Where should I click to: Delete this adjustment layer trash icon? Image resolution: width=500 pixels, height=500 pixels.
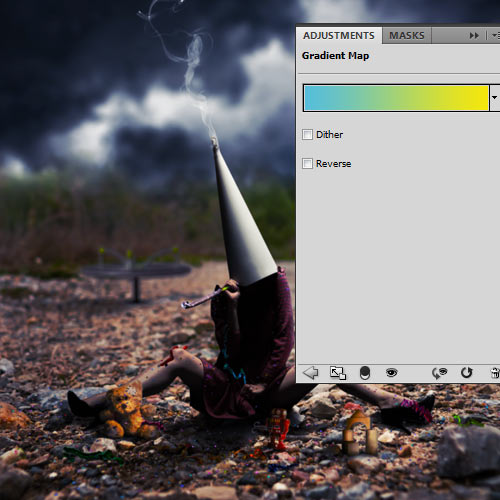[x=495, y=373]
